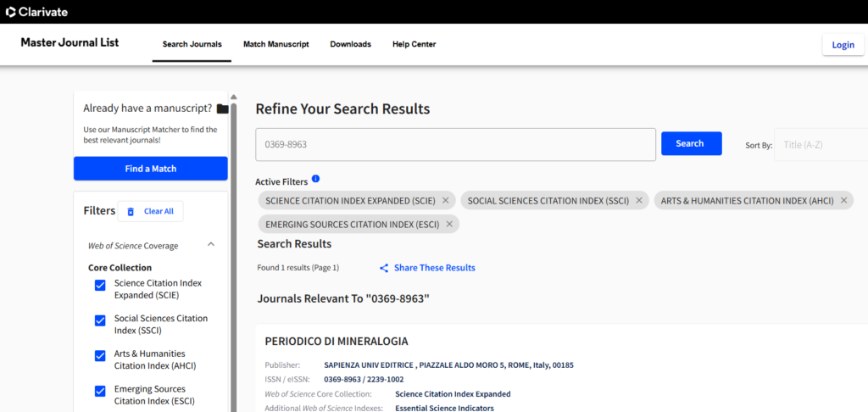Toggle Arts & Humanities Citation Index checkbox

click(100, 356)
